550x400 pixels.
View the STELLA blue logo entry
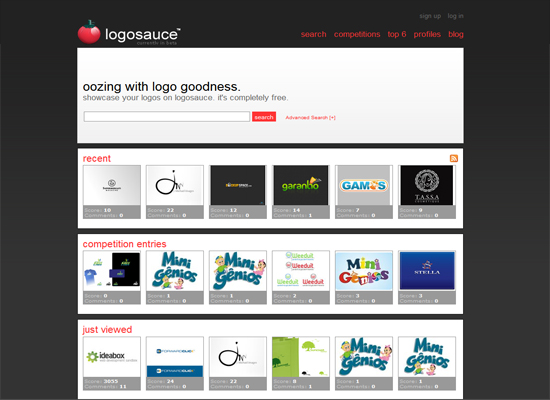click(427, 271)
